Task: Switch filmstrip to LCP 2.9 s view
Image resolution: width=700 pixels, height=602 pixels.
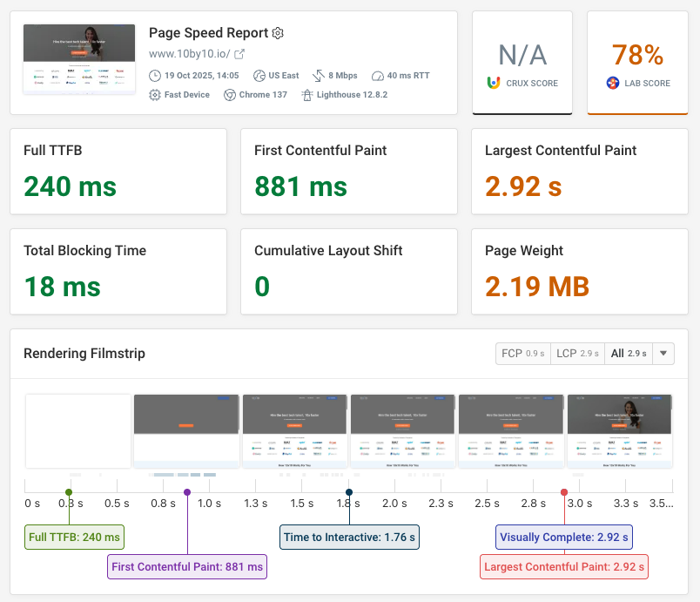Action: pos(578,354)
